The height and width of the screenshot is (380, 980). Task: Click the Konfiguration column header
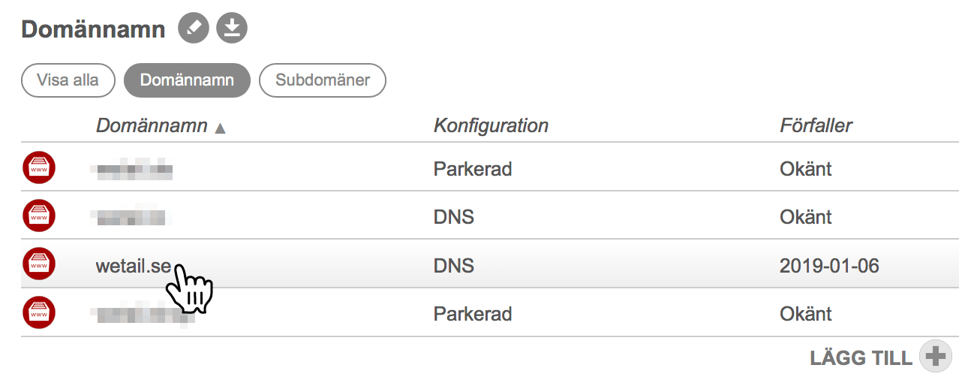[491, 125]
